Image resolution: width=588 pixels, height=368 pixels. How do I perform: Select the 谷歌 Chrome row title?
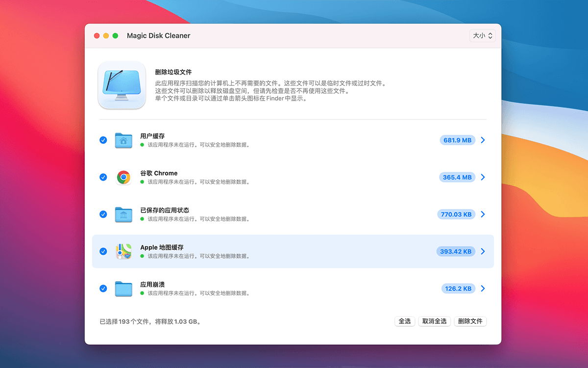click(x=159, y=173)
